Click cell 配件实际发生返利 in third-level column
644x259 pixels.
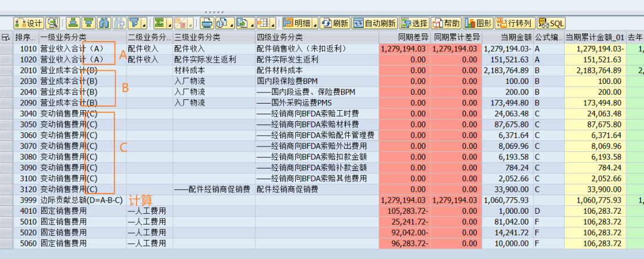pyautogui.click(x=214, y=60)
